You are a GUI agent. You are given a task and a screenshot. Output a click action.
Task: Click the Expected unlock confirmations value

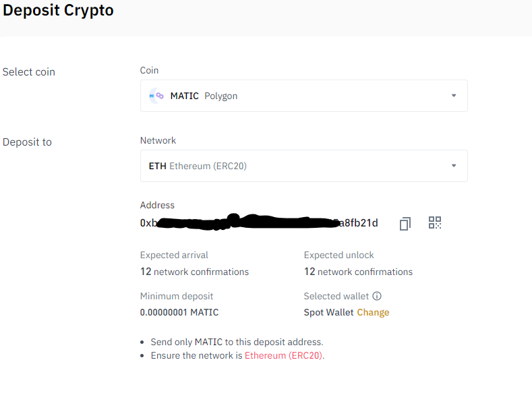pos(358,272)
